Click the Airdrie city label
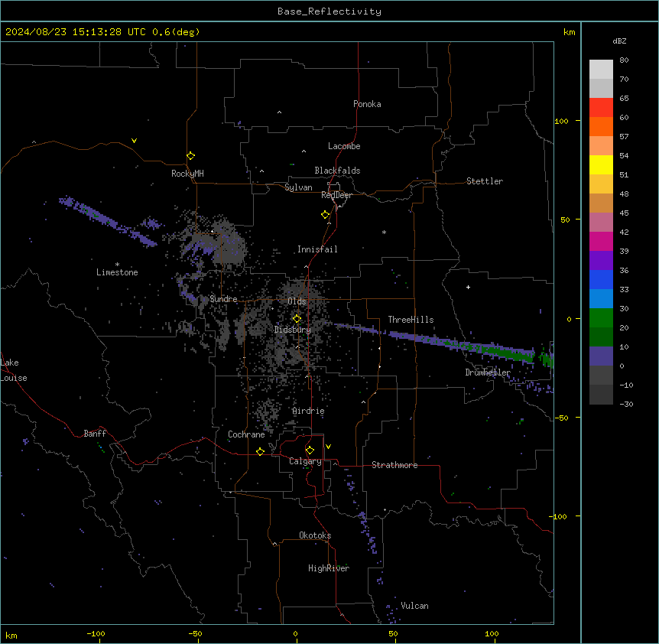The image size is (659, 644). pyautogui.click(x=308, y=411)
